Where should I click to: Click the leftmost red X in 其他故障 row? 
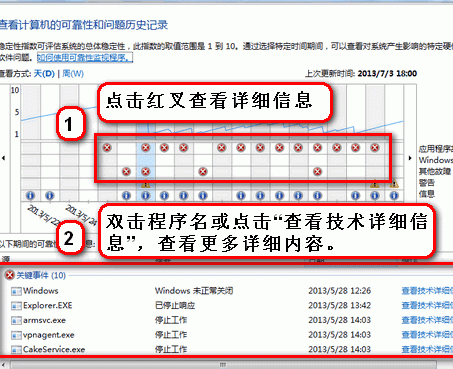pyautogui.click(x=126, y=172)
